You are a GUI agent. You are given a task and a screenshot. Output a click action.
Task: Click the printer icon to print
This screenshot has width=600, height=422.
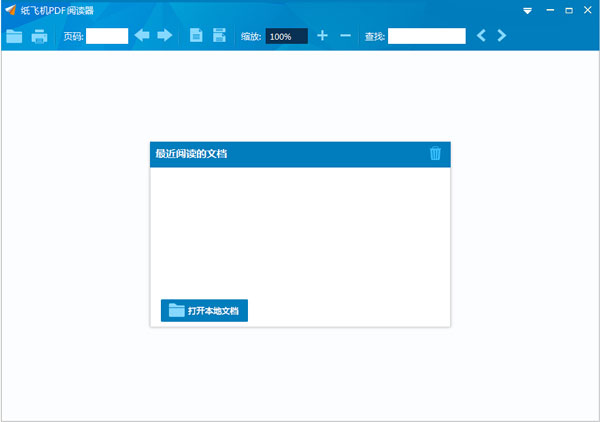[x=39, y=36]
